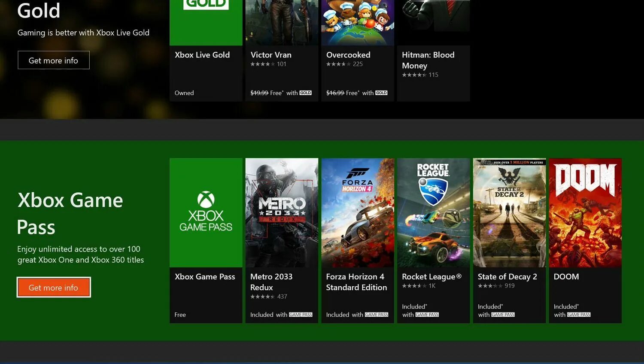Viewport: 644px width, 364px height.
Task: Open State of Decay 2 cover art
Action: click(509, 212)
